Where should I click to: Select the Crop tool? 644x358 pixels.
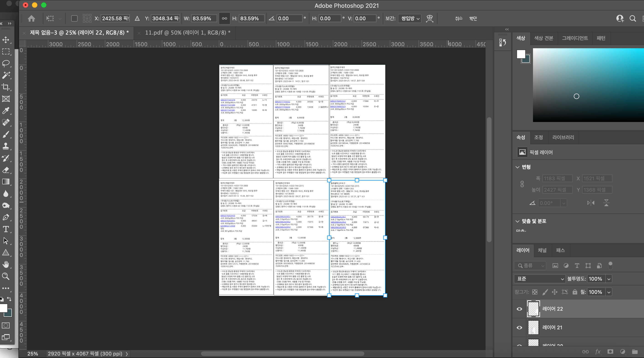pos(6,87)
